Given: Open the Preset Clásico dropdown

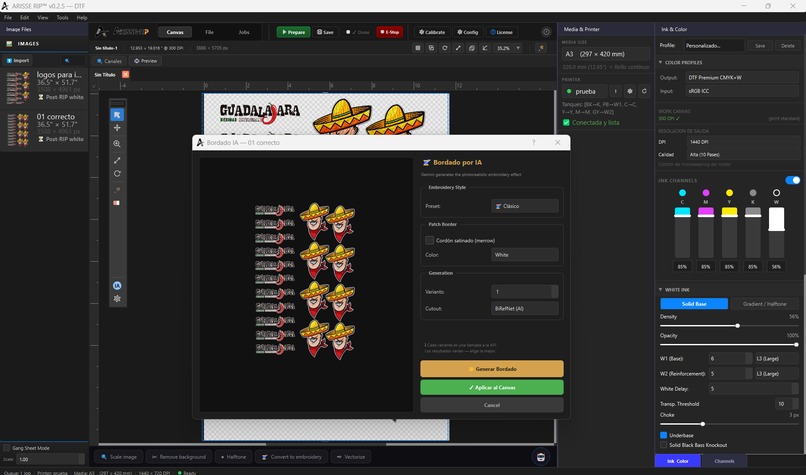Looking at the screenshot, I should click(x=525, y=206).
